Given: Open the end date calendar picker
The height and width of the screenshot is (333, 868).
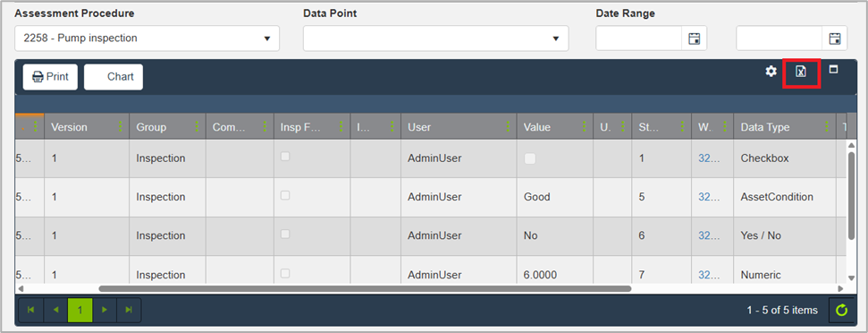Looking at the screenshot, I should pos(835,38).
